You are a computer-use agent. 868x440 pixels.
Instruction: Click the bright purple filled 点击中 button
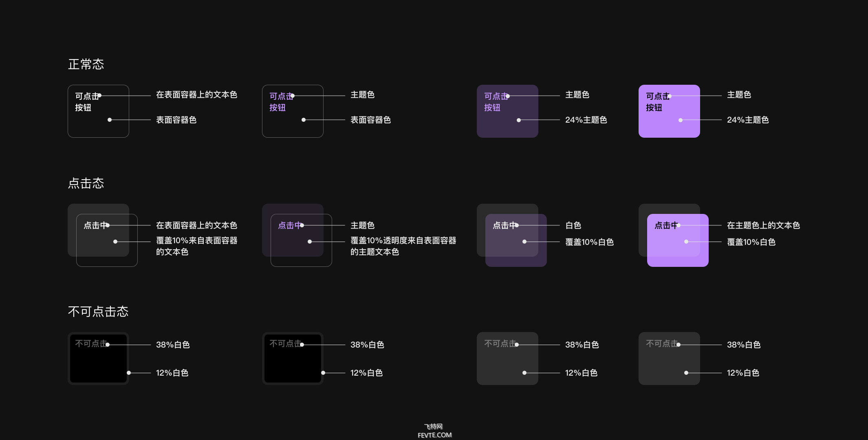[x=678, y=240]
